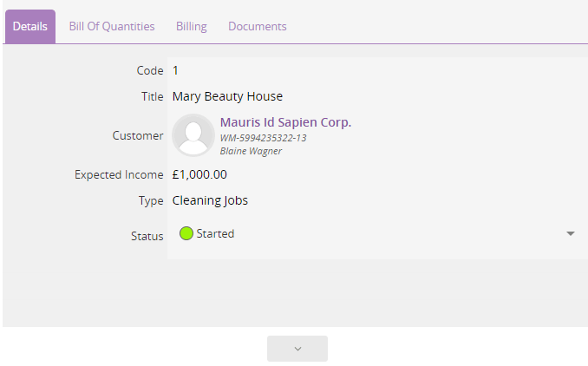Click the Status field label
Image resolution: width=588 pixels, height=366 pixels.
point(147,236)
